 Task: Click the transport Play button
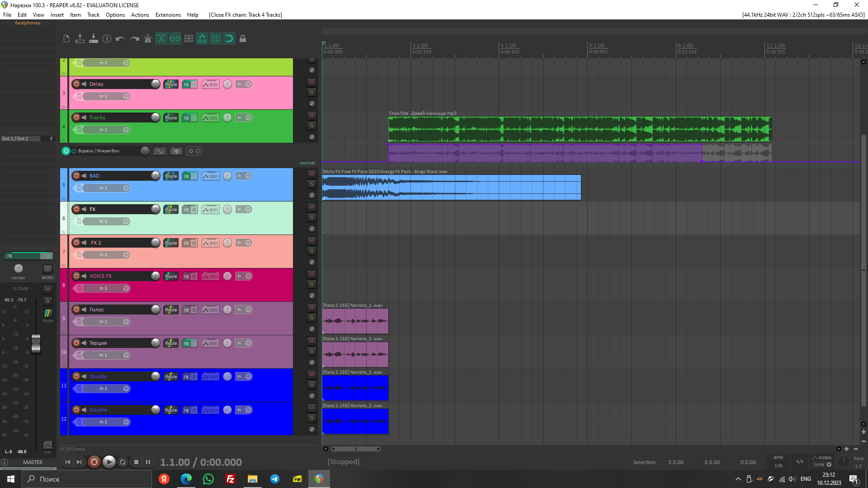[x=108, y=462]
